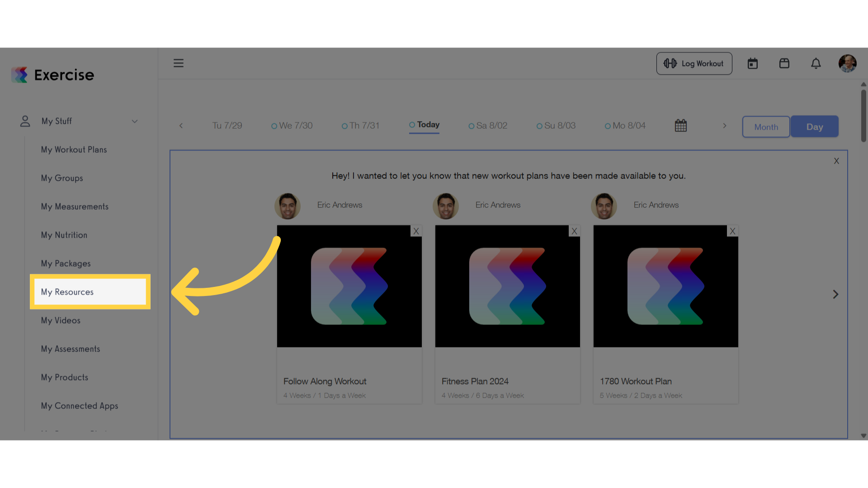The width and height of the screenshot is (868, 488).
Task: Close the new workout plans banner
Action: coord(836,161)
